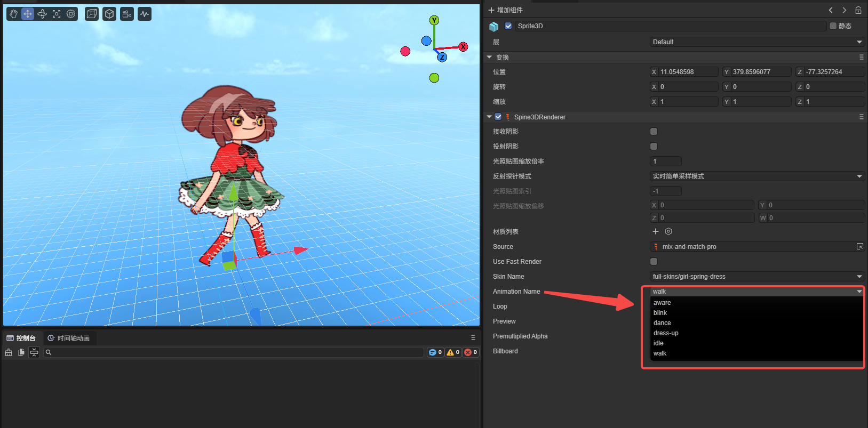Select the hand pan tool
868x428 pixels.
pyautogui.click(x=13, y=14)
